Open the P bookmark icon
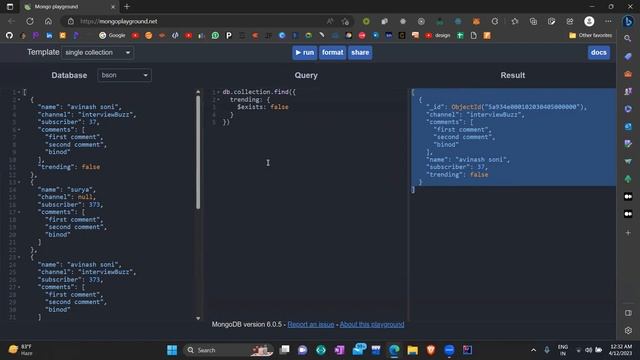 coord(229,36)
